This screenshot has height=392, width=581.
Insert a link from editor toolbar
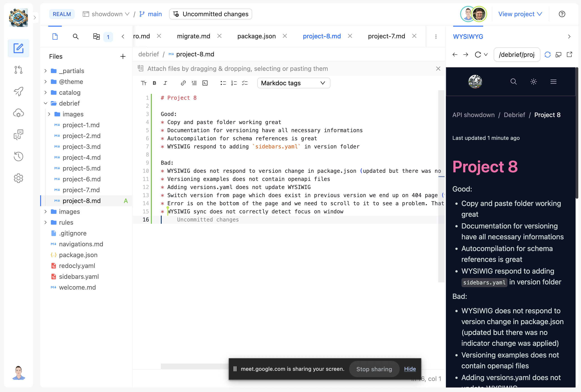[x=183, y=83]
